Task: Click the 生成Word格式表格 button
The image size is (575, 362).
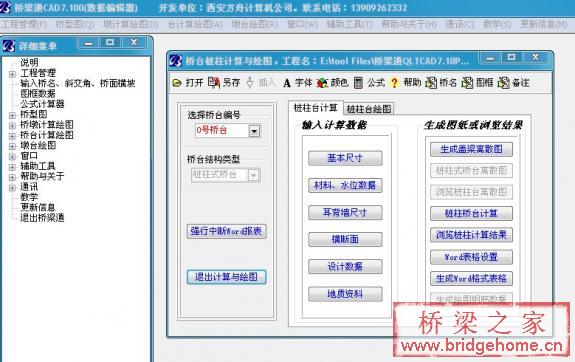Action: click(471, 279)
